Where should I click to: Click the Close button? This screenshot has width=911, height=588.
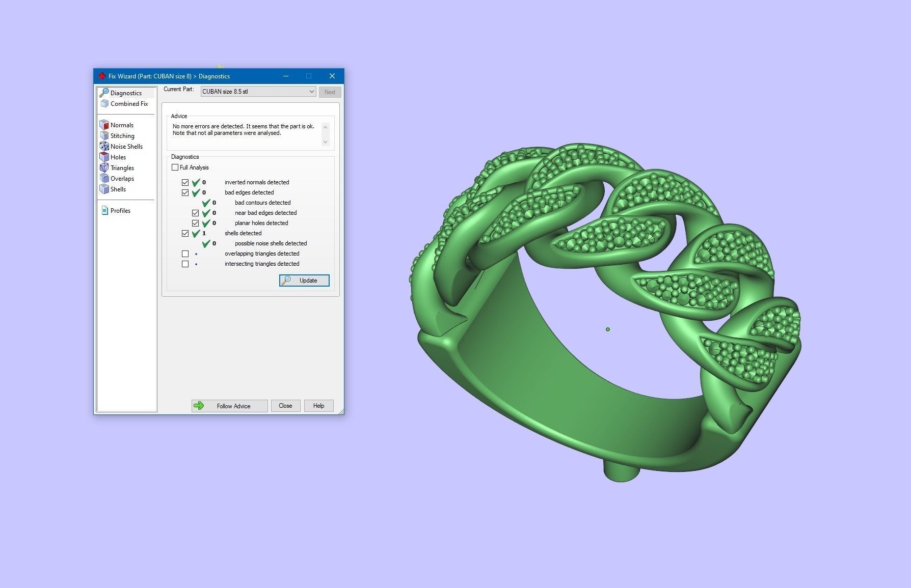pyautogui.click(x=285, y=406)
